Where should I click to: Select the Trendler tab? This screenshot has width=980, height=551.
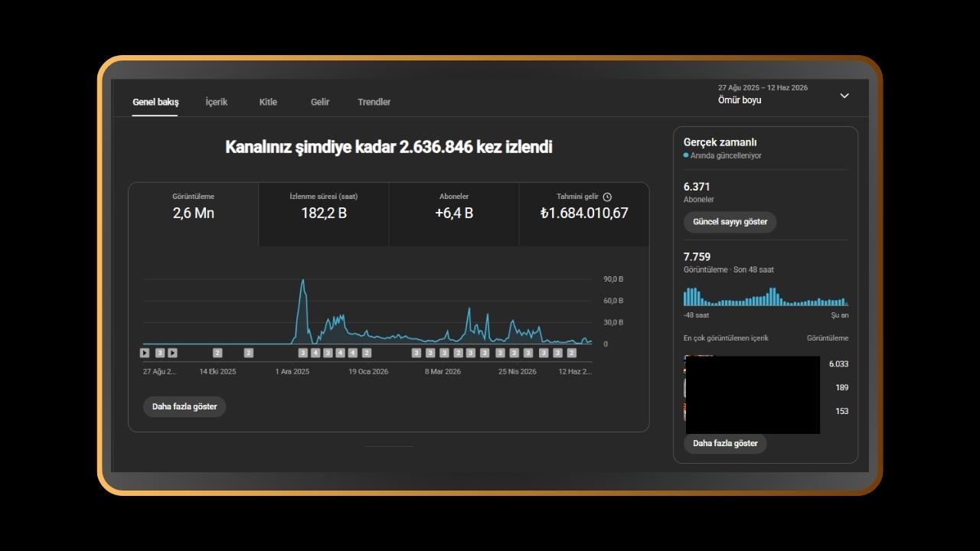(374, 102)
